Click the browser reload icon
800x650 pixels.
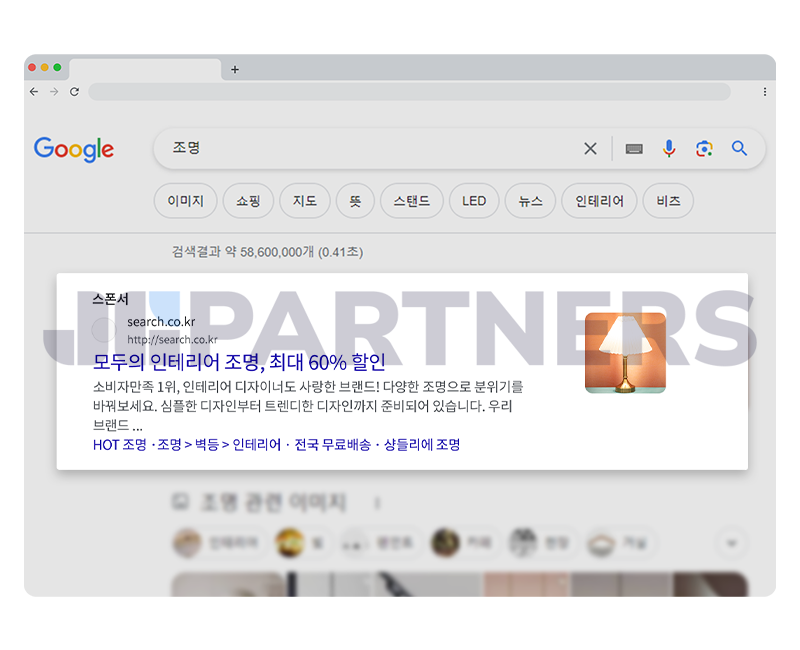[x=74, y=92]
